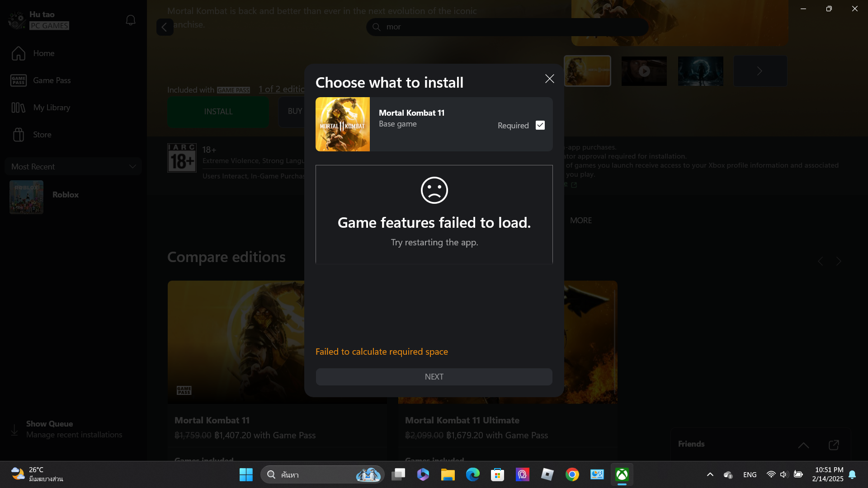Viewport: 868px width, 488px height.
Task: Open the external link icon near privacy text
Action: tap(574, 185)
